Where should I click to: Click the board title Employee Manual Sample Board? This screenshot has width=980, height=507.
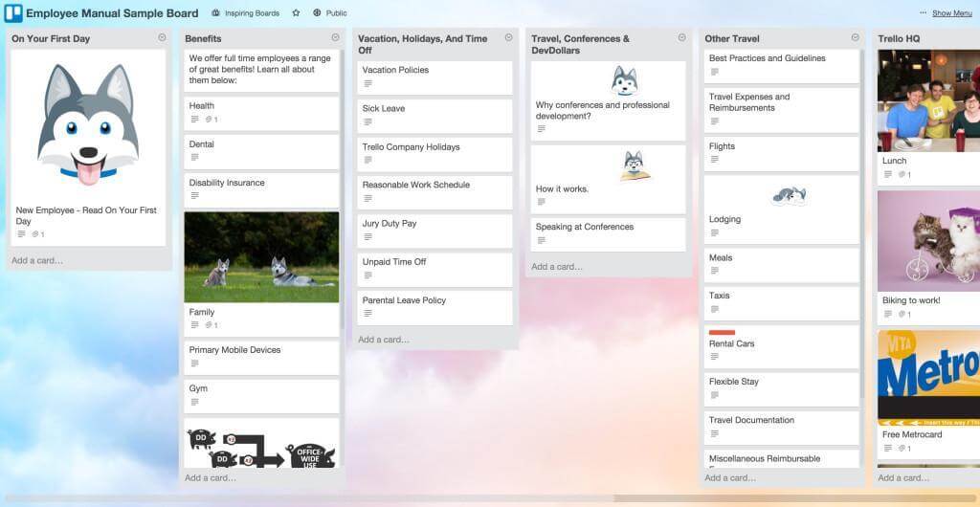click(x=113, y=13)
